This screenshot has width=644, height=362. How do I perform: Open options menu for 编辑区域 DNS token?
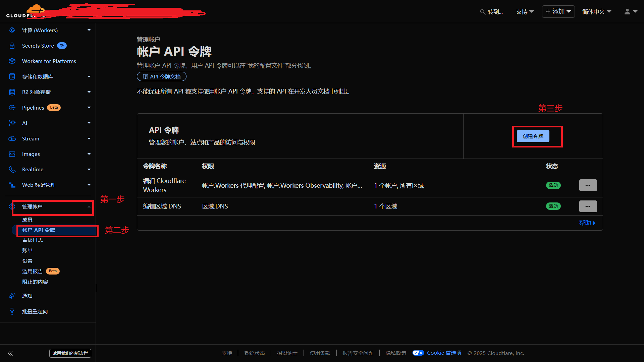pyautogui.click(x=588, y=206)
